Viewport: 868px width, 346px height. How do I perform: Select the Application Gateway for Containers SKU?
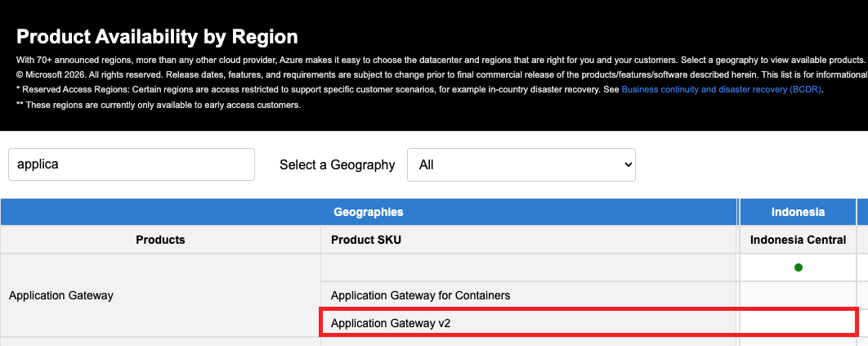420,295
